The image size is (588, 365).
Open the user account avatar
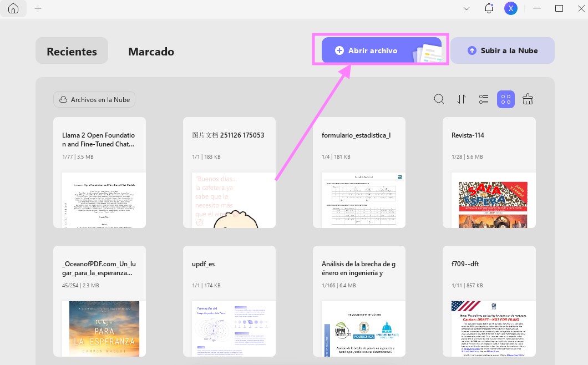click(x=511, y=8)
